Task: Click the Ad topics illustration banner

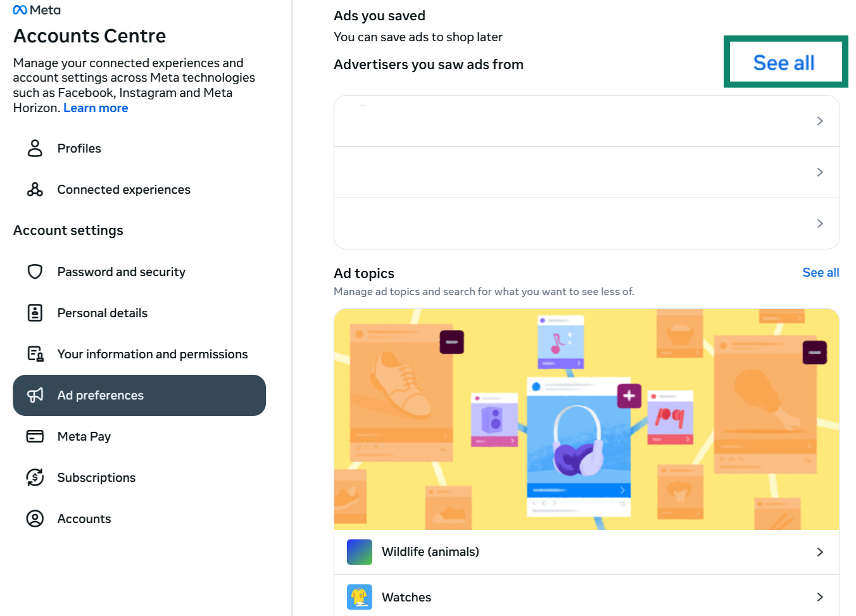Action: coord(586,419)
